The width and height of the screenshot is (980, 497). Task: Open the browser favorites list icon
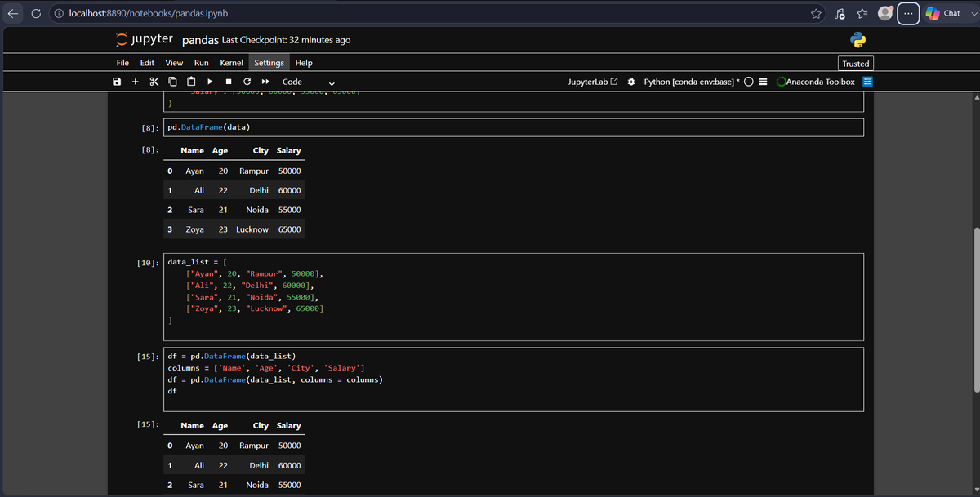[862, 13]
